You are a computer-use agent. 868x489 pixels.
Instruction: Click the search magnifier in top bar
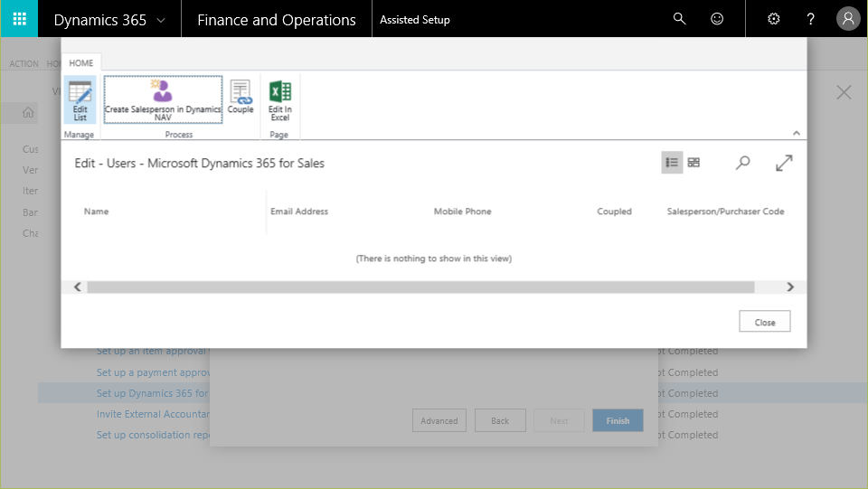point(679,19)
